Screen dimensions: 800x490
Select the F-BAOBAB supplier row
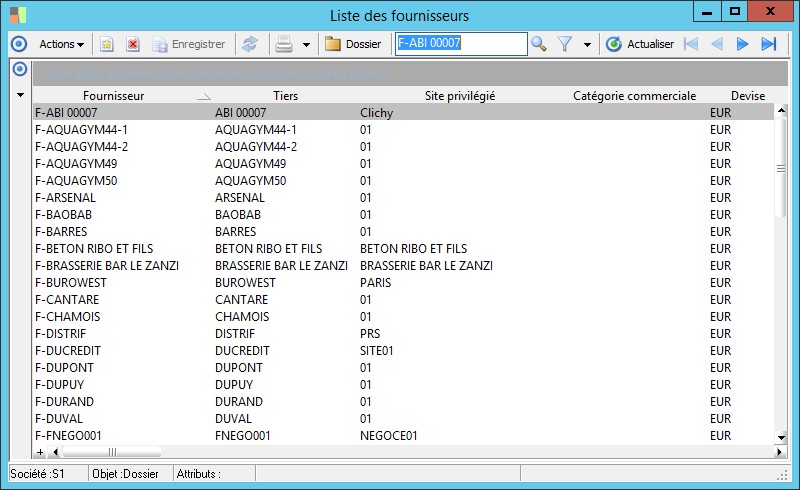pyautogui.click(x=403, y=215)
